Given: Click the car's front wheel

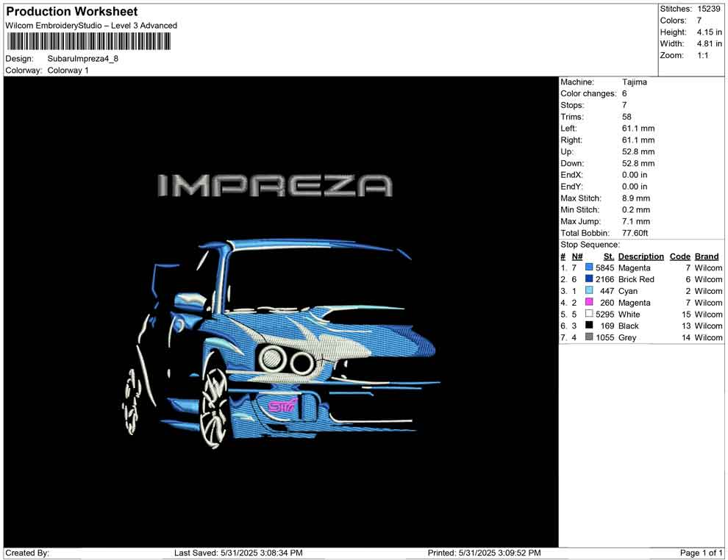Looking at the screenshot, I should [x=215, y=407].
